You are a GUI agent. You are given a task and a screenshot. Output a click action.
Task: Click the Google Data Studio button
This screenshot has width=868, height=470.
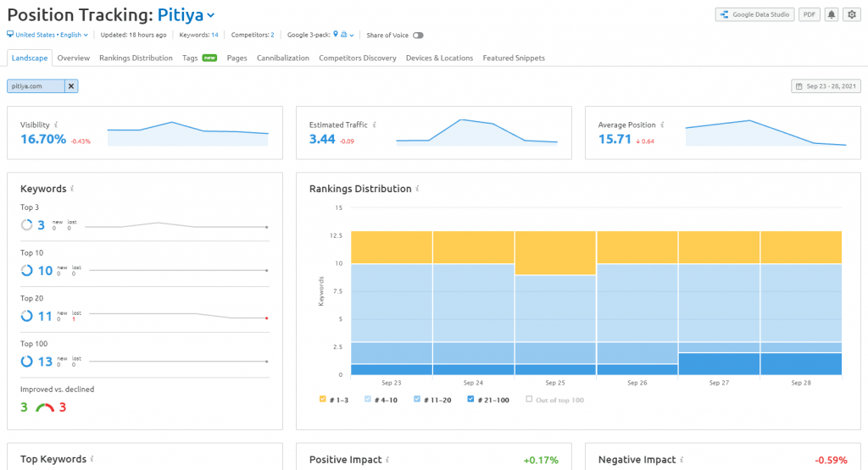click(754, 14)
